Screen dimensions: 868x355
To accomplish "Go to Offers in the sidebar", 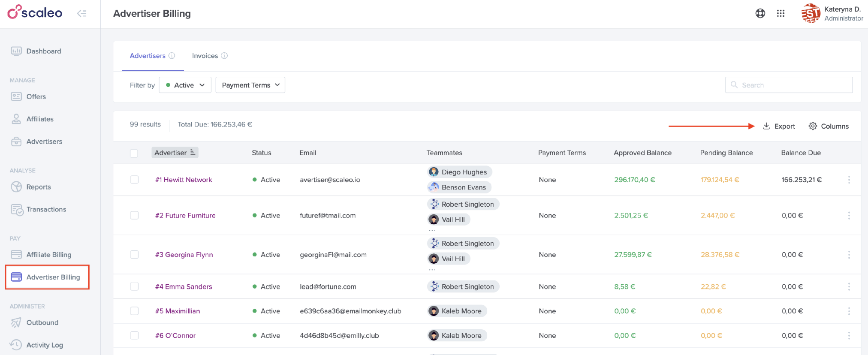I will click(x=28, y=96).
